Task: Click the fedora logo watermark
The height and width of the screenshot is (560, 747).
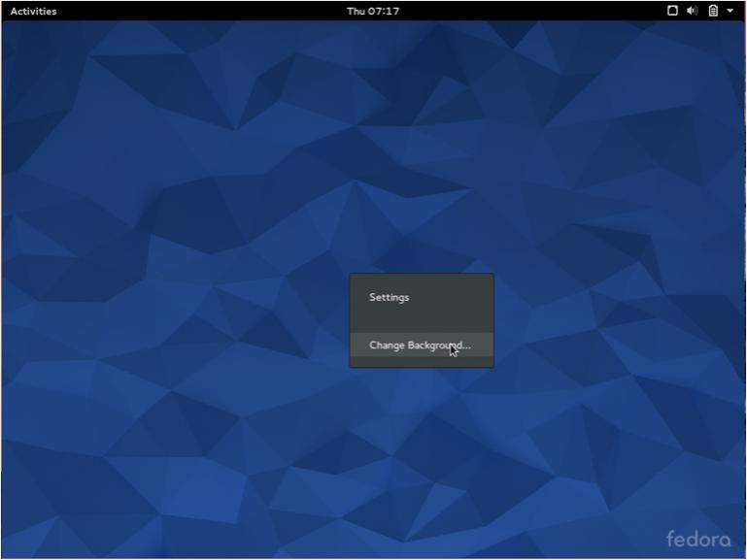Action: click(697, 539)
